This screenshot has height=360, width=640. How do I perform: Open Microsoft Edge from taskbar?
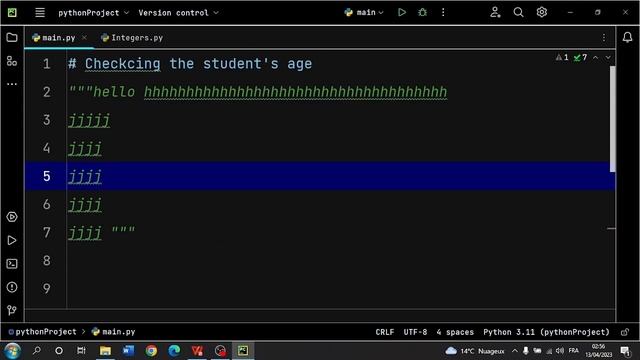click(174, 351)
